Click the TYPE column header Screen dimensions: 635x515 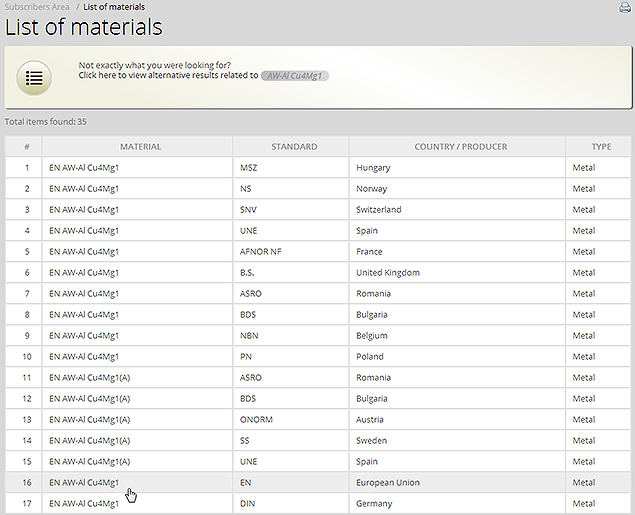pos(598,147)
